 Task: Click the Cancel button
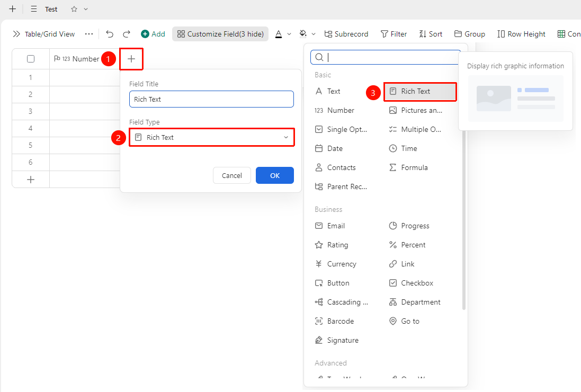[232, 176]
